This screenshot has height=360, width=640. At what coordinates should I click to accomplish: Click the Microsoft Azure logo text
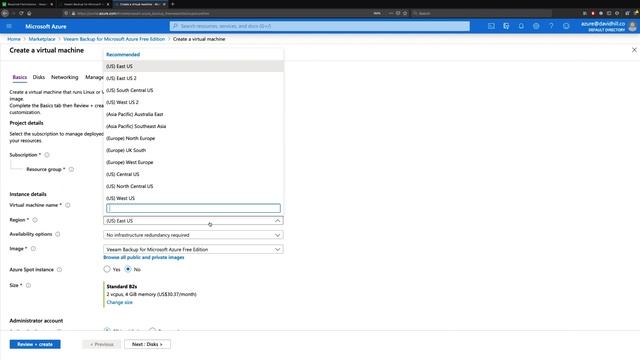coord(45,26)
